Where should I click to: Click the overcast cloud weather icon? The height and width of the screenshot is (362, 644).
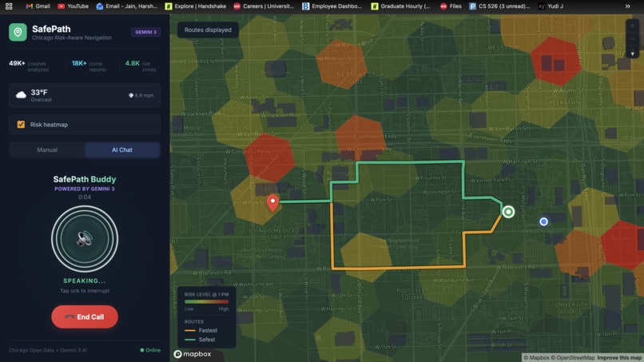21,95
